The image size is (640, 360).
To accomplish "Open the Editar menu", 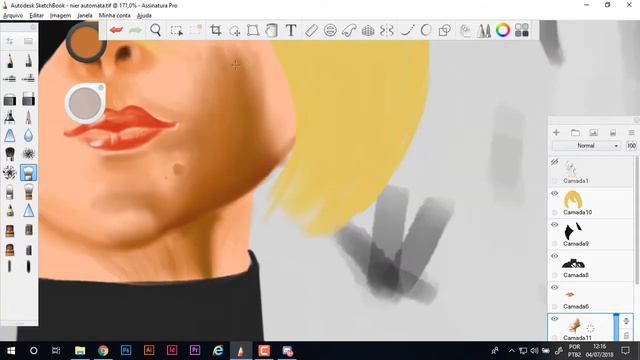I will tap(36, 16).
